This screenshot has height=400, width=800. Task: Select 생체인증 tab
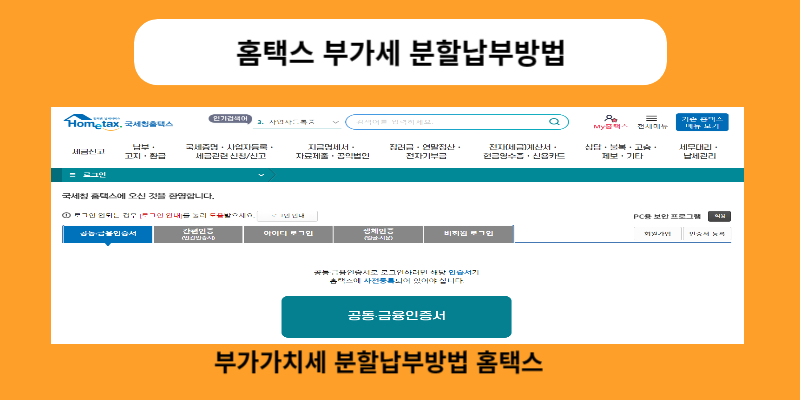click(378, 234)
